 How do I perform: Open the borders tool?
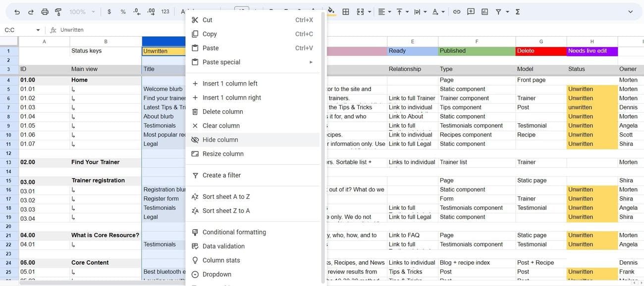point(346,12)
